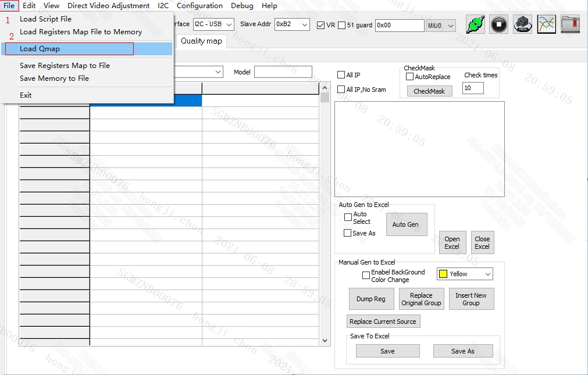Click the yellow color swatch

point(443,274)
